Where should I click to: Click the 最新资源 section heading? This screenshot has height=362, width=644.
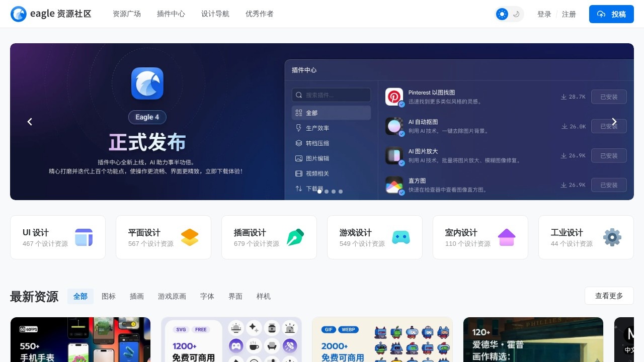(34, 297)
